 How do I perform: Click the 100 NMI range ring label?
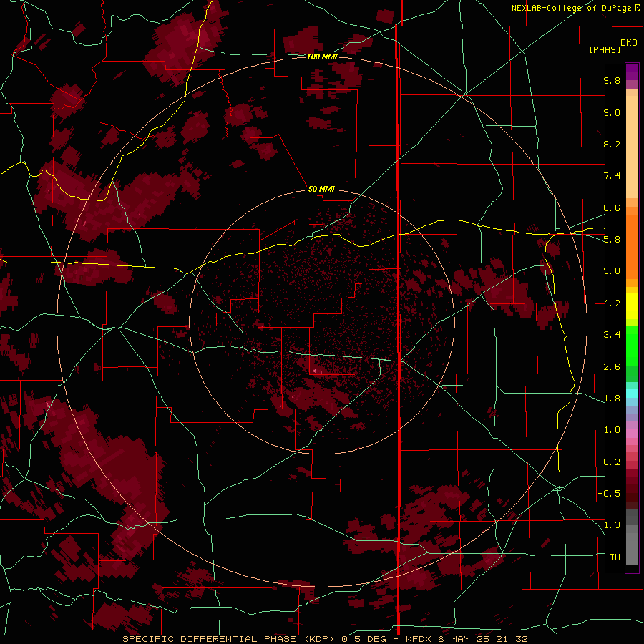pyautogui.click(x=322, y=57)
